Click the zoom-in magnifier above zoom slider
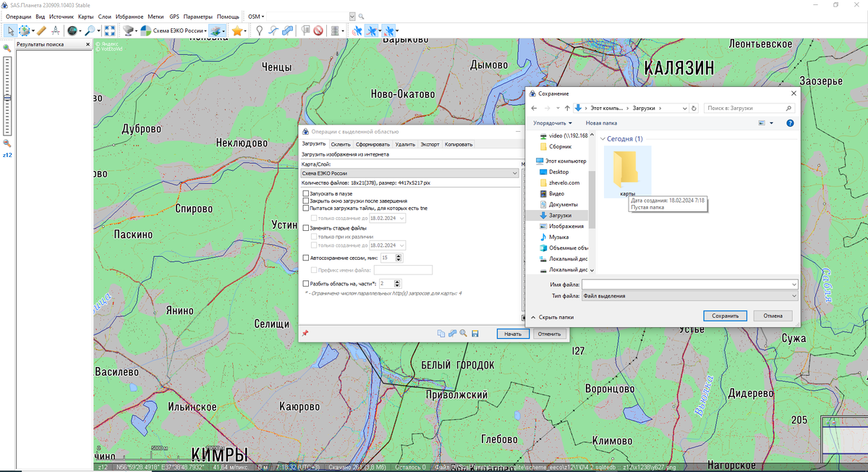This screenshot has width=868, height=472. pyautogui.click(x=7, y=49)
